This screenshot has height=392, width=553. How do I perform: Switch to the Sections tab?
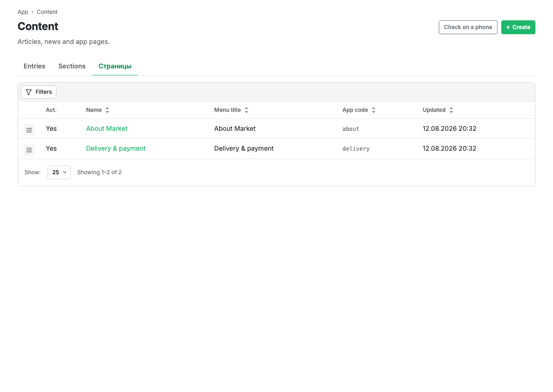[72, 66]
